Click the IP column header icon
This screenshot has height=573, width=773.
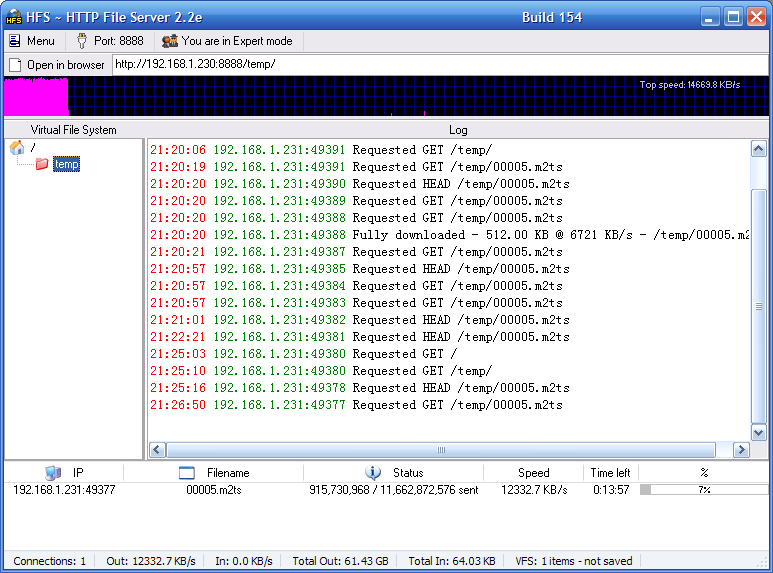[x=53, y=473]
